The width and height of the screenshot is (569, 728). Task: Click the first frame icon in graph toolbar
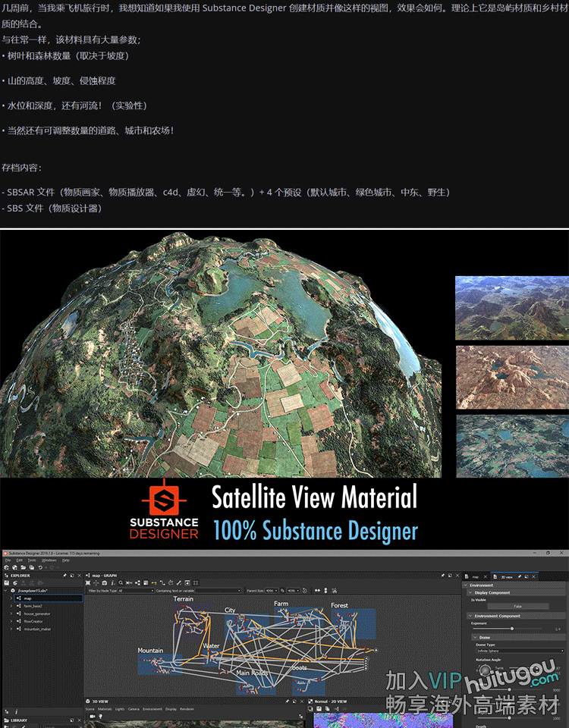[x=88, y=582]
